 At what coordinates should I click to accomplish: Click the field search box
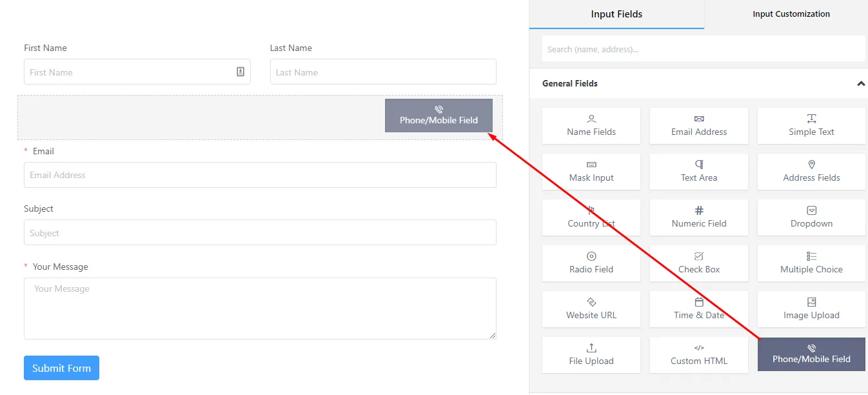[x=703, y=48]
